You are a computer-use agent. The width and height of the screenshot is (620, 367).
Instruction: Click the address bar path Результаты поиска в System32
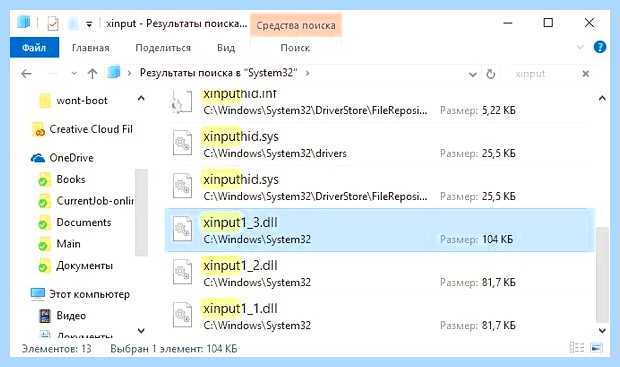click(218, 73)
